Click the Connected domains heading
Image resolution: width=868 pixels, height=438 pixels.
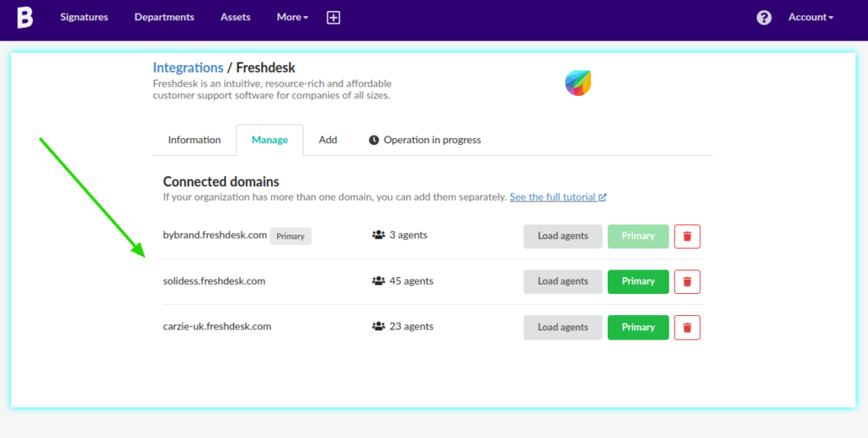click(221, 181)
